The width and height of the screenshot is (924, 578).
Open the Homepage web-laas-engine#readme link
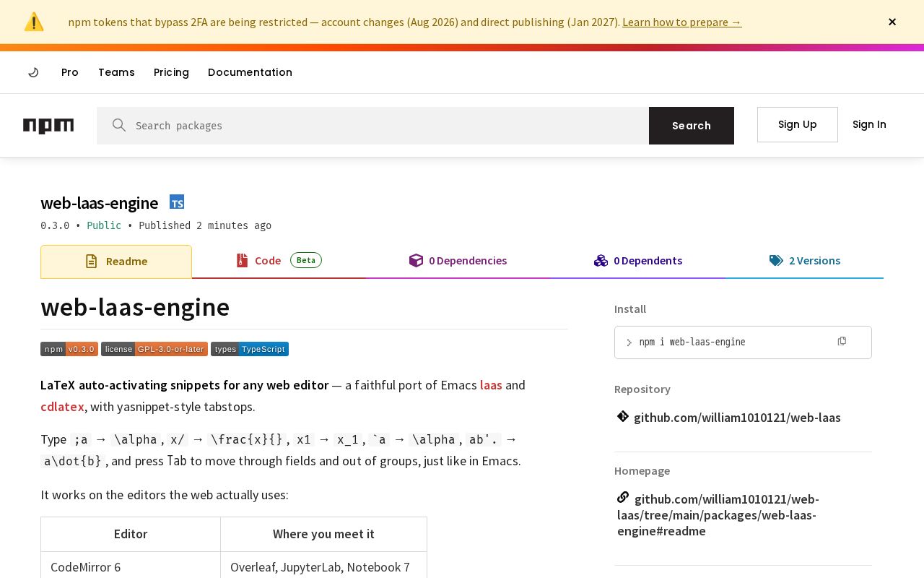point(718,515)
